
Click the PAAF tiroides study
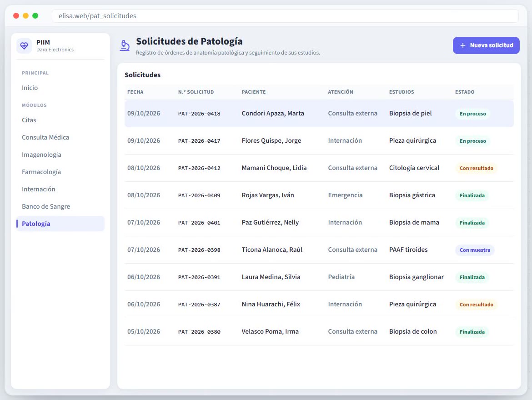(408, 250)
